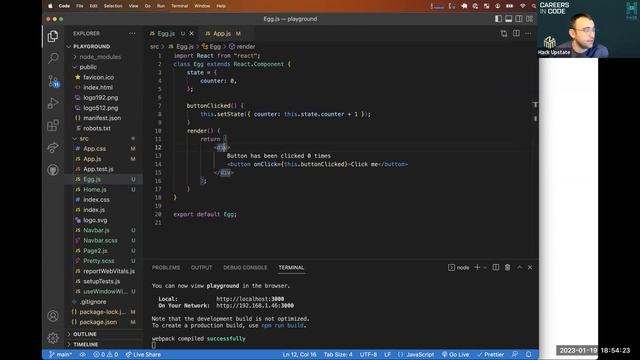Expand the node_modules folder
The image size is (640, 360).
(x=100, y=57)
